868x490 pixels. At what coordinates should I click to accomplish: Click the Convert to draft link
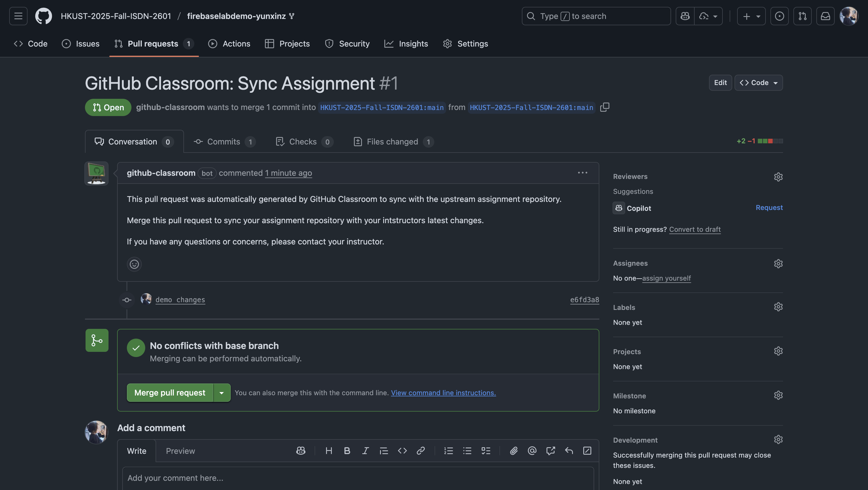click(695, 229)
